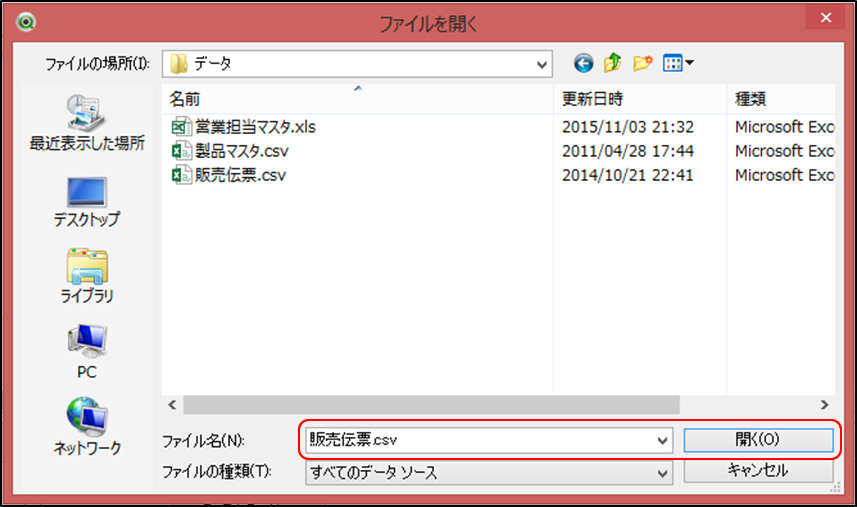Click the Excel icon of 営業担当マスタ.xls
857x507 pixels.
coord(181,127)
